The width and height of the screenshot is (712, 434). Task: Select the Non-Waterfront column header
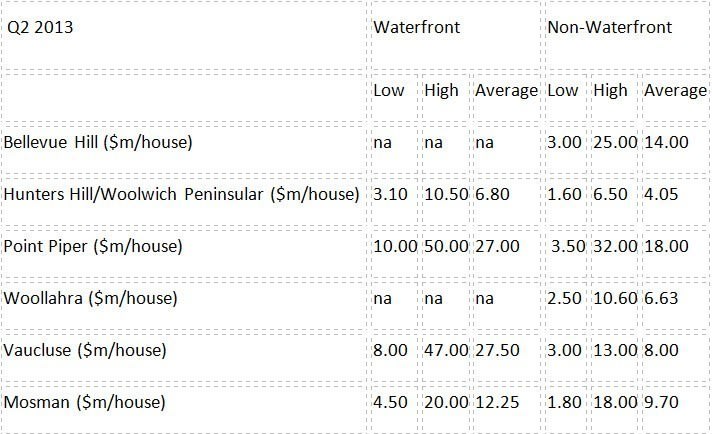tap(609, 27)
